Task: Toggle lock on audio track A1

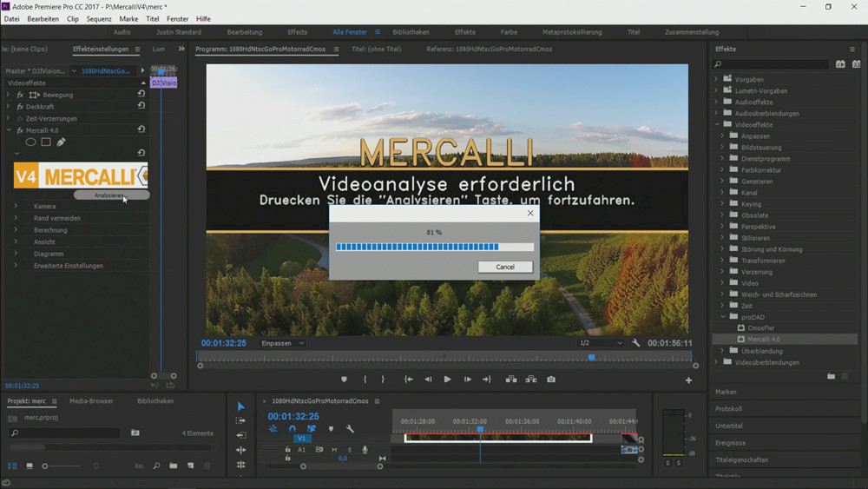Action: (287, 450)
